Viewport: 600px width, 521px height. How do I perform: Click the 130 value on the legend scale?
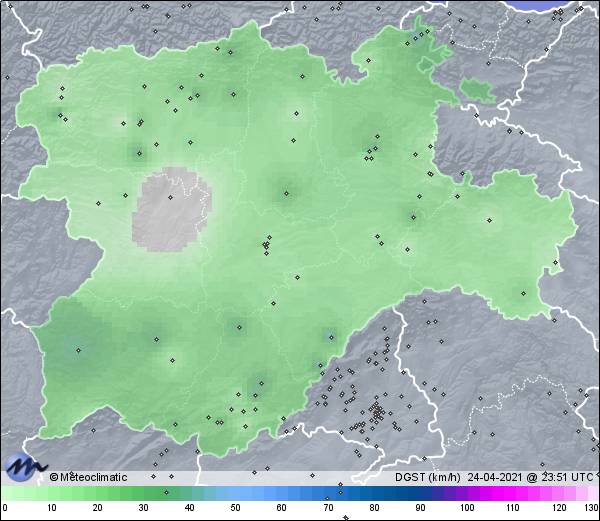(592, 508)
